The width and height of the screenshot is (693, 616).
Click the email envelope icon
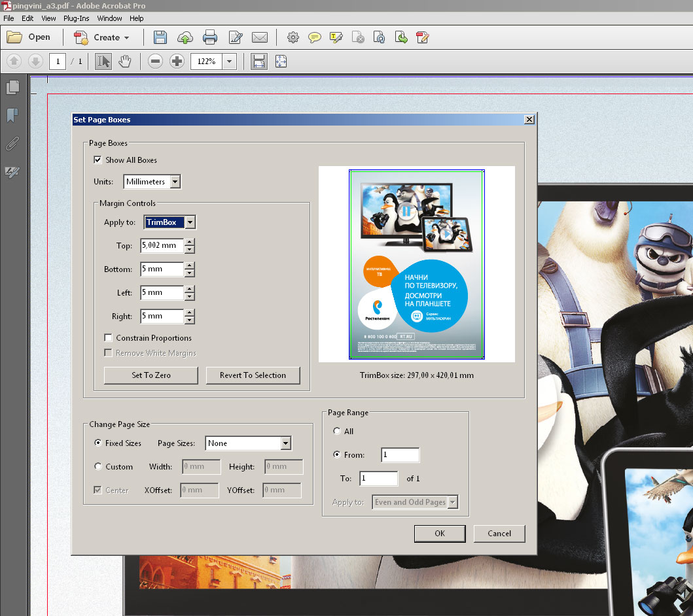pyautogui.click(x=259, y=37)
